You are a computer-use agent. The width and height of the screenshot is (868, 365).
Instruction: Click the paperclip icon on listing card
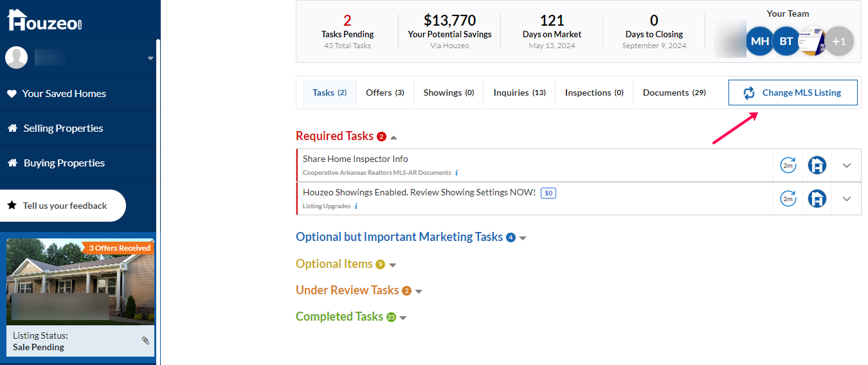(145, 341)
